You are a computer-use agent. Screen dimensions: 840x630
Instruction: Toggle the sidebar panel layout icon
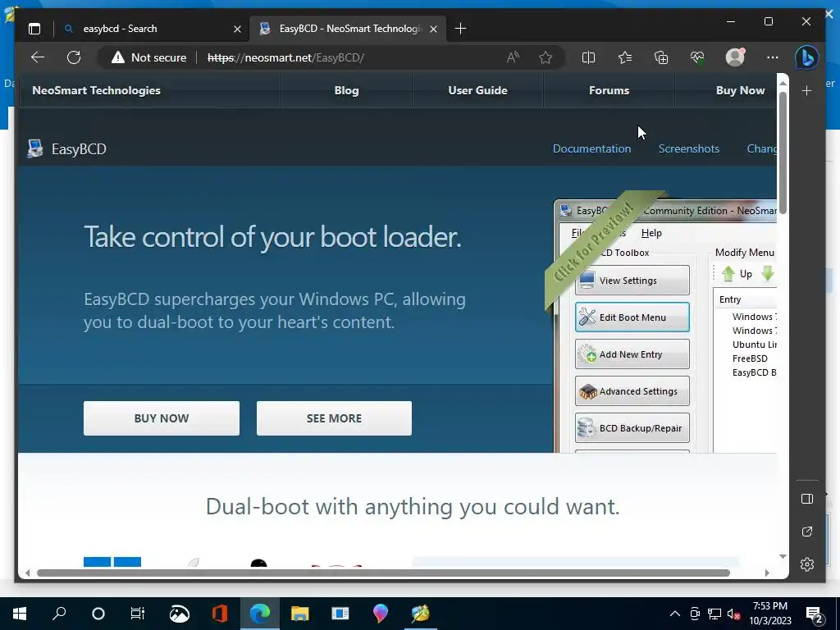coord(807,499)
